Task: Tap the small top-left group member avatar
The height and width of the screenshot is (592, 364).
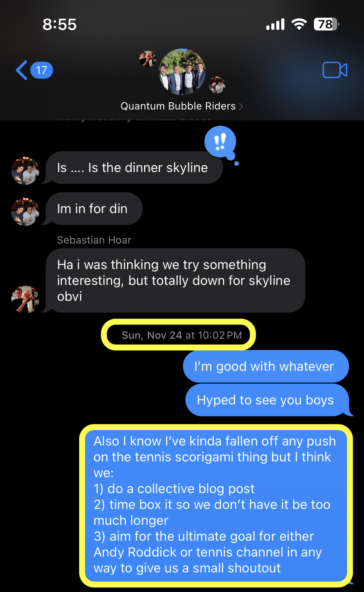Action: (x=148, y=58)
